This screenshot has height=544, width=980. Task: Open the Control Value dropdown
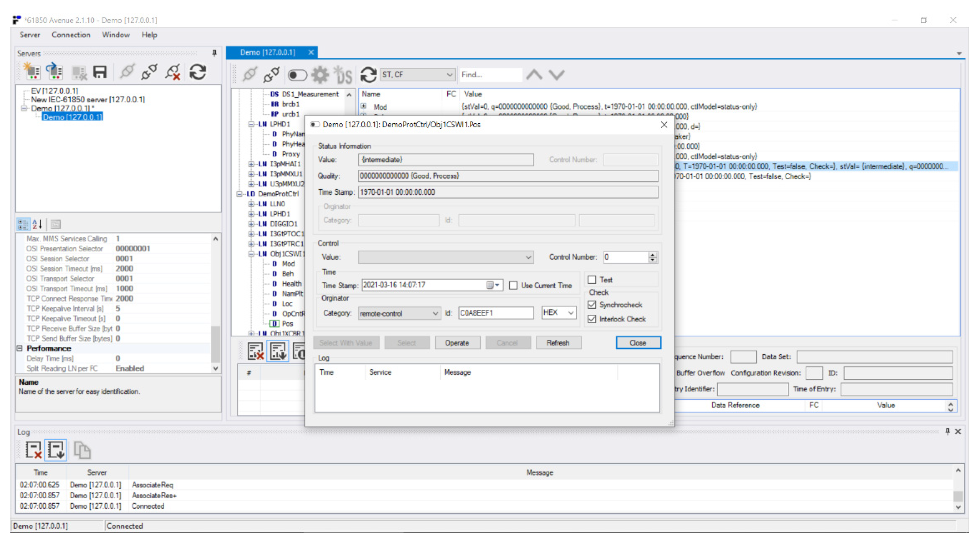point(528,257)
